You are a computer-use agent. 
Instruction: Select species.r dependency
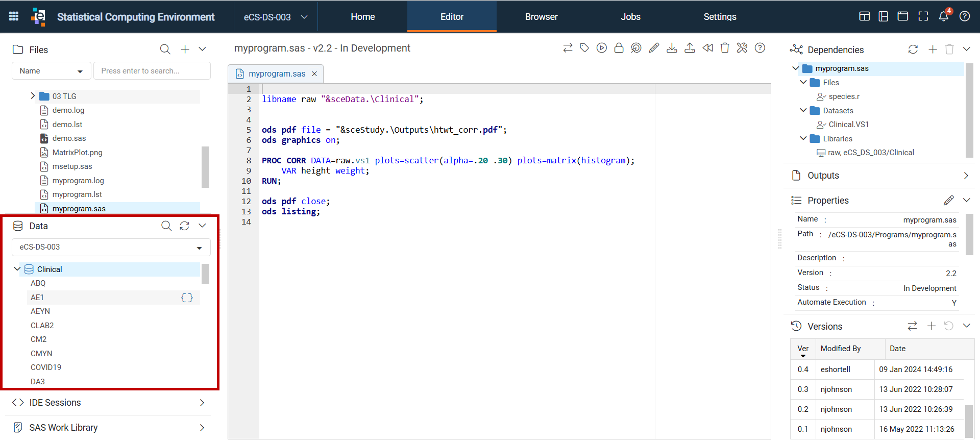click(x=844, y=96)
